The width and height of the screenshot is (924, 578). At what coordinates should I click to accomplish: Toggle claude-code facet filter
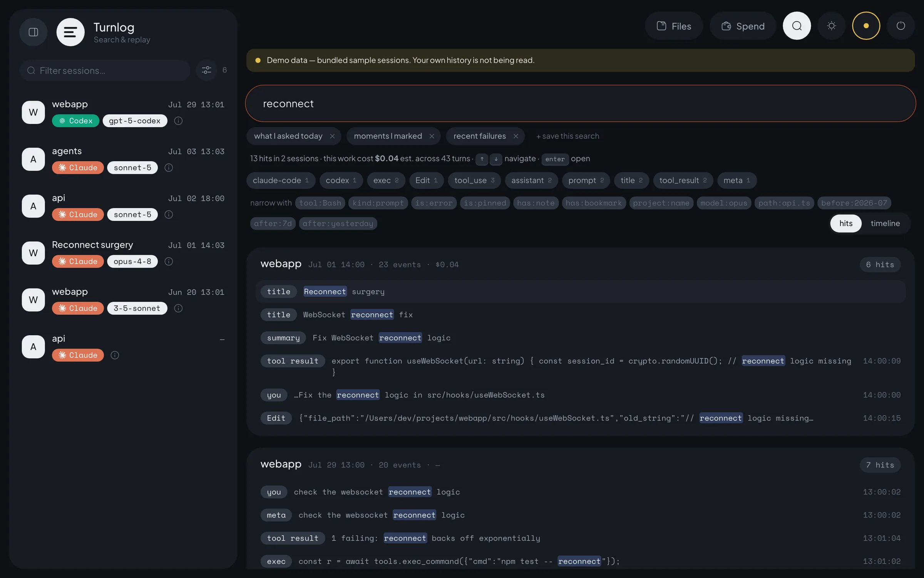pos(281,180)
